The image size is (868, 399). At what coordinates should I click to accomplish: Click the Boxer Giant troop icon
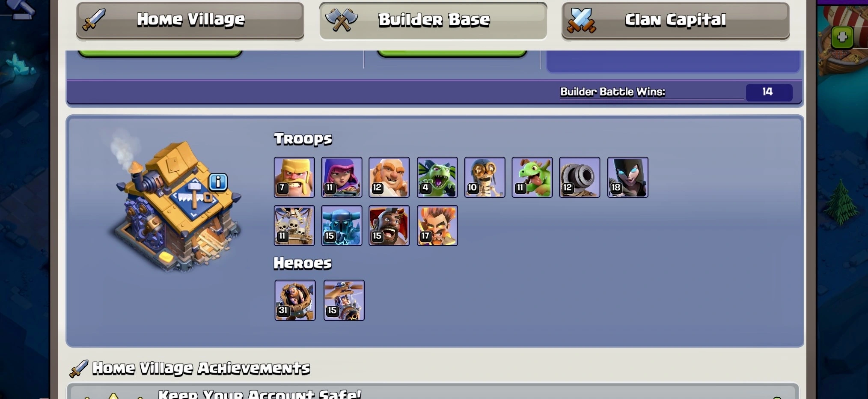coord(389,177)
